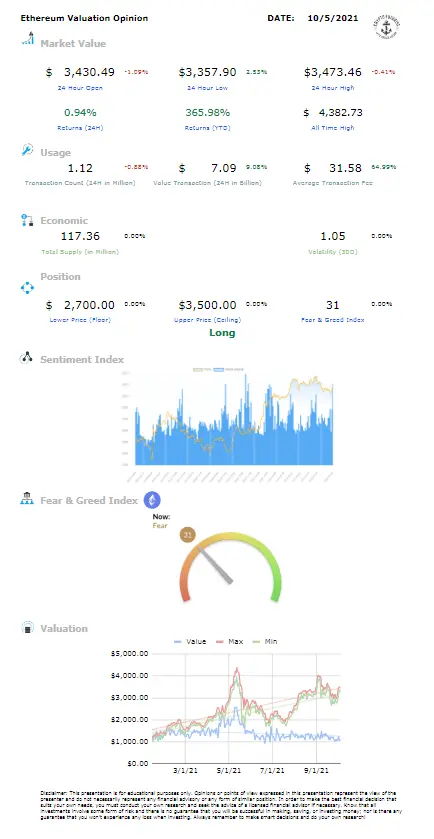Click the 365.98% returns value
434x839 pixels.
[208, 112]
